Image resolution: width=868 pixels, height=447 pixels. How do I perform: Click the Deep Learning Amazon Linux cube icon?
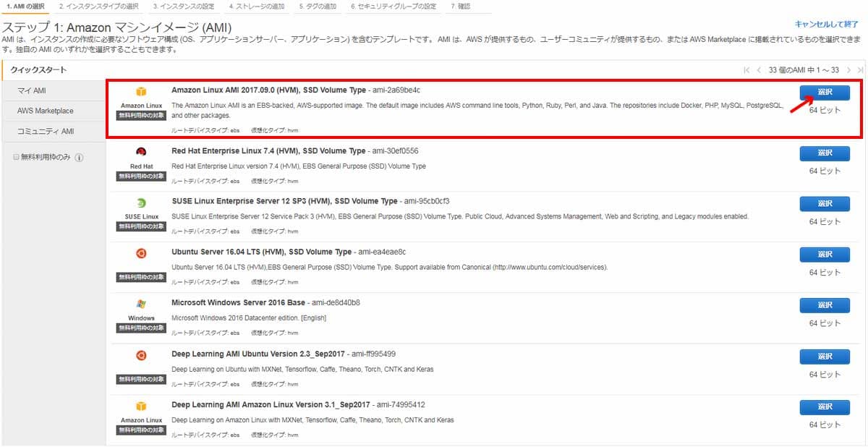coord(141,406)
